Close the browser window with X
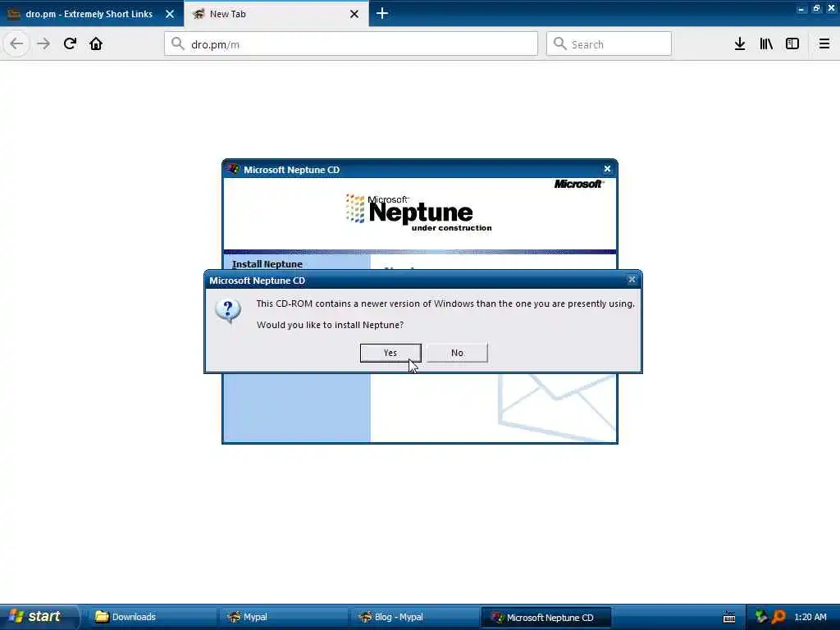This screenshot has width=840, height=630. 832,8
